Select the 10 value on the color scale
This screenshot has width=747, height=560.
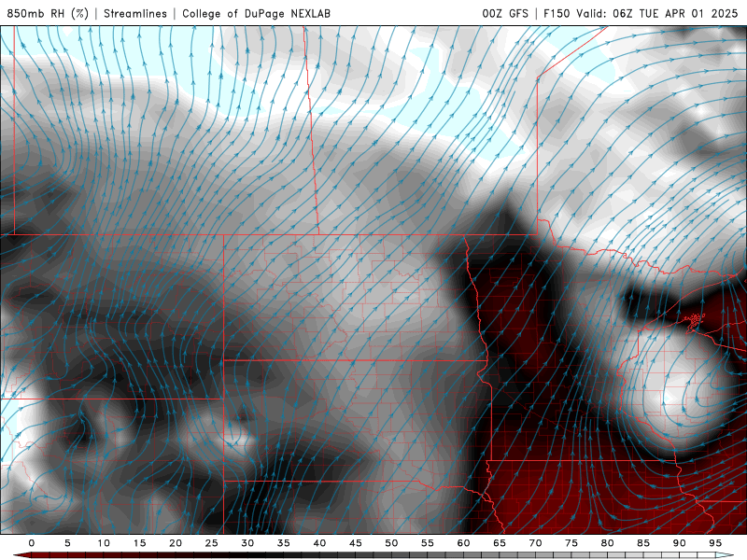tap(104, 543)
